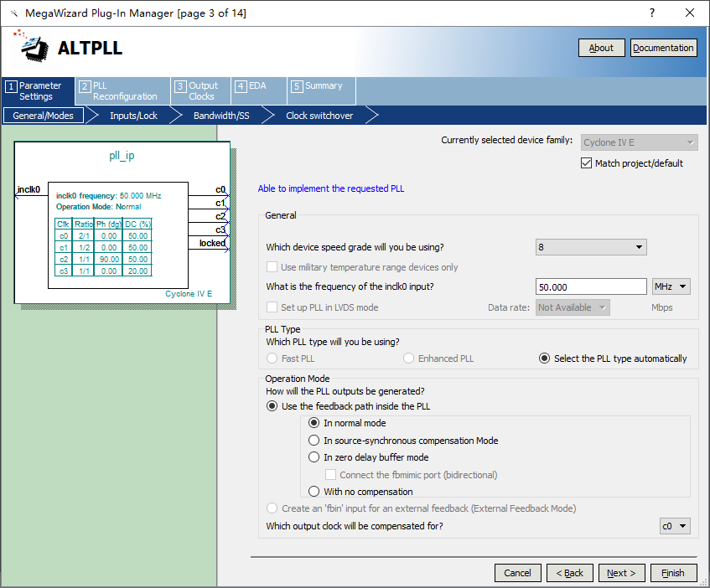Click the pll_ip block diagram title

coord(122,156)
